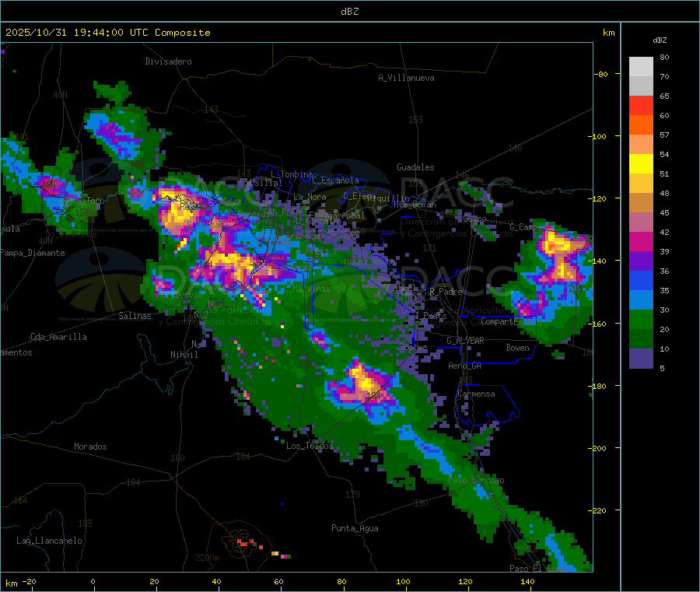Pick the magenta 42 dBZ legend swatch
Image resolution: width=700 pixels, height=592 pixels.
(x=641, y=241)
